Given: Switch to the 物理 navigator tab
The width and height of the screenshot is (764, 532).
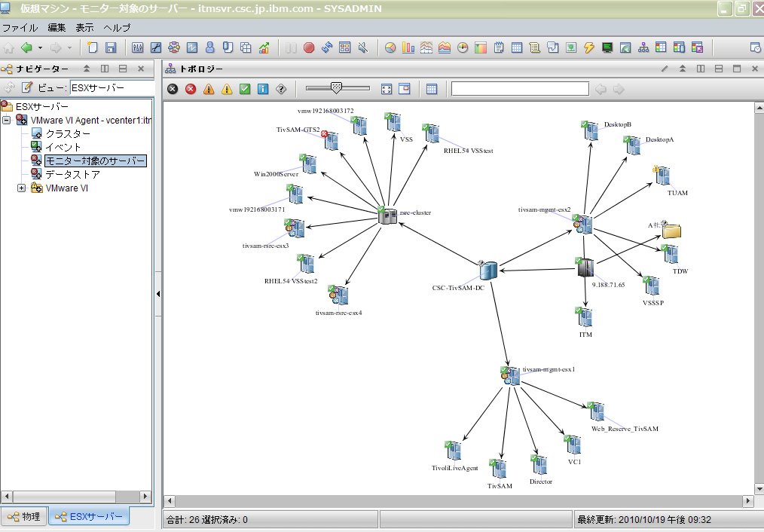Looking at the screenshot, I should [x=24, y=516].
